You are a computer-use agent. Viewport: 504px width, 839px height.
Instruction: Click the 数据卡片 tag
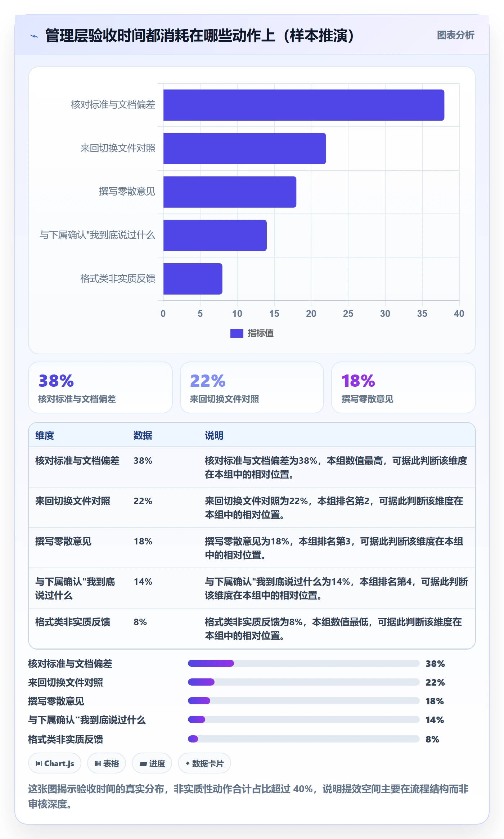tap(204, 763)
